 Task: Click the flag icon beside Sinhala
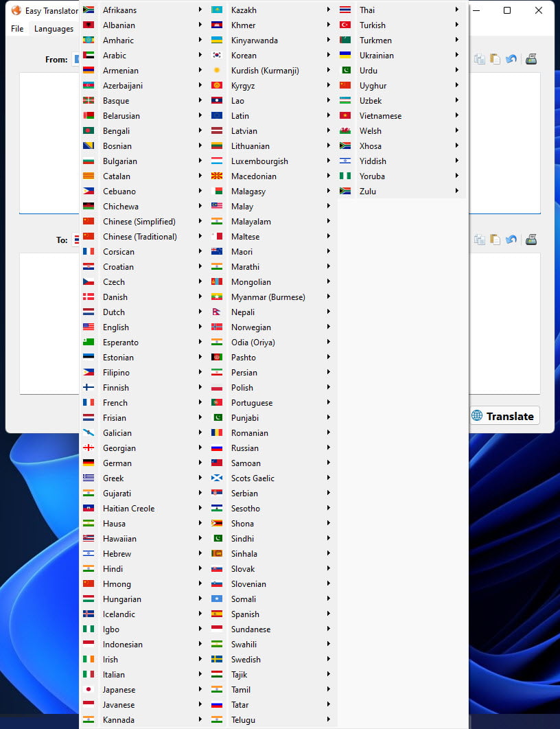coord(217,554)
